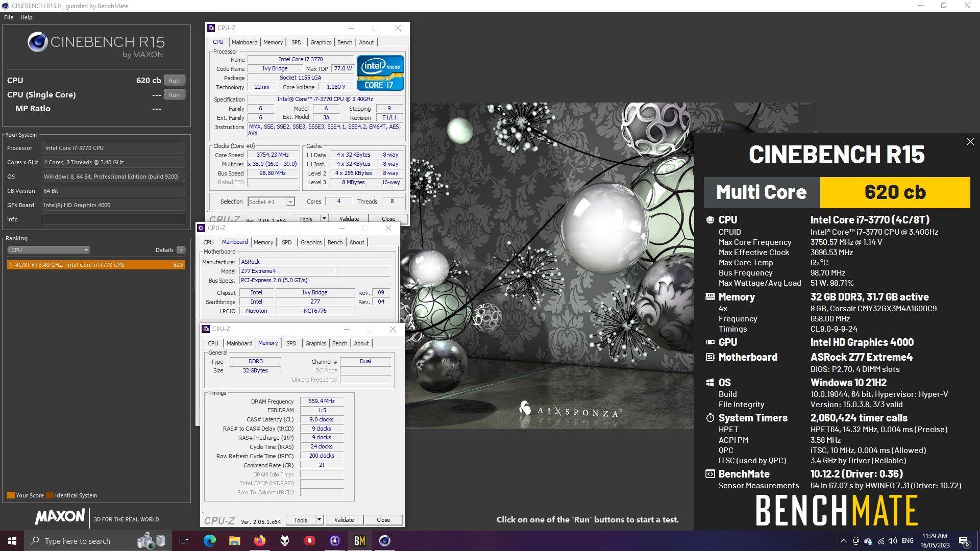
Task: Click the System Timers clock icon
Action: coord(710,418)
